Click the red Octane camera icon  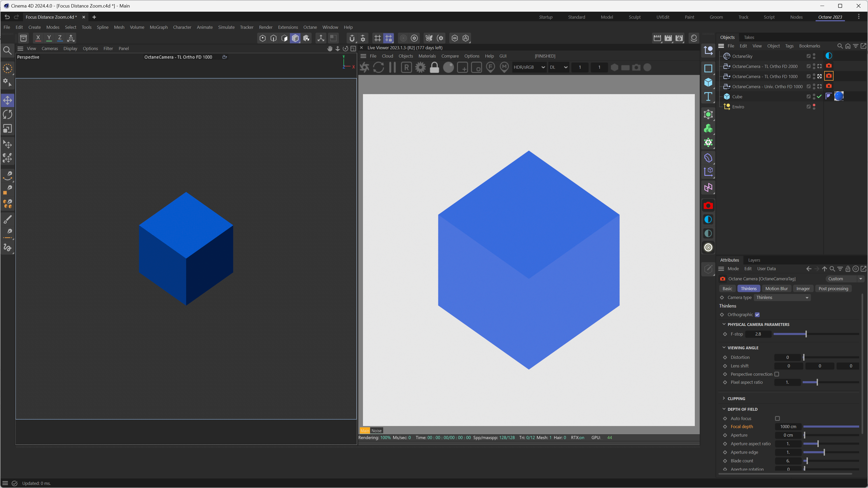708,206
